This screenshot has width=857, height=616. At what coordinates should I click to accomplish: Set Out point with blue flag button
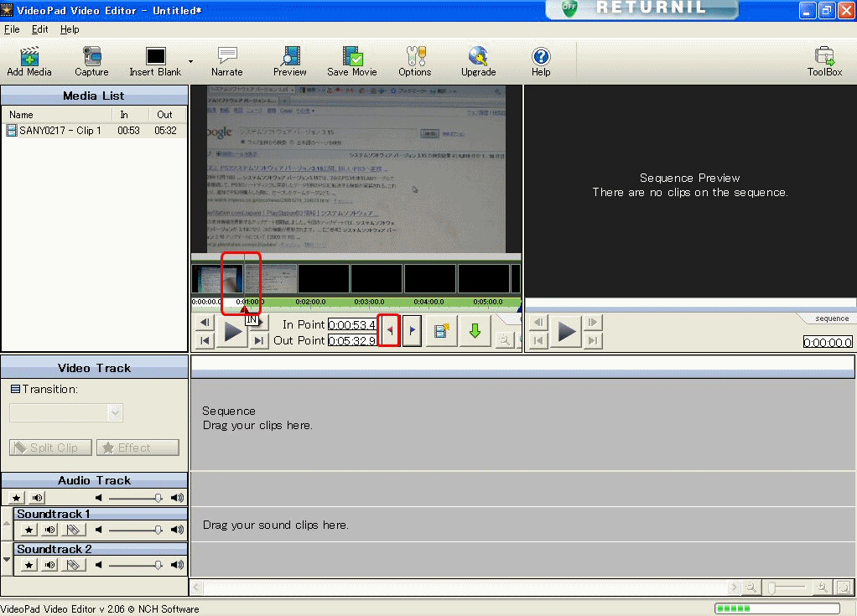412,330
